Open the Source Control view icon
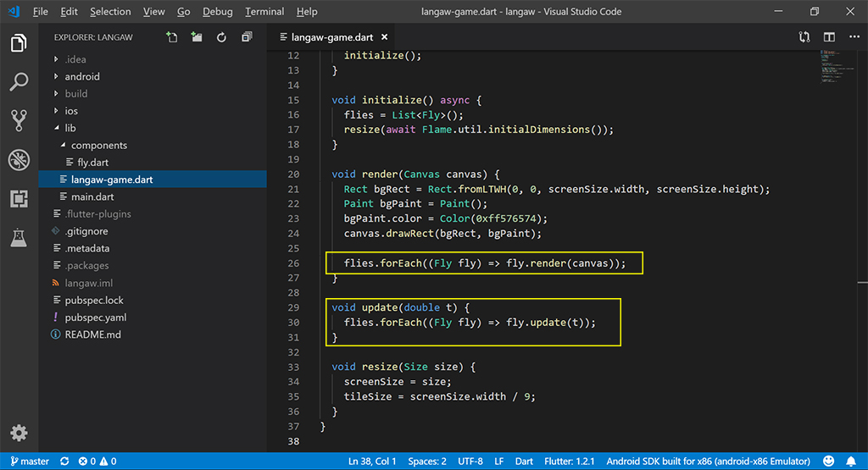The image size is (868, 470). pyautogui.click(x=19, y=120)
